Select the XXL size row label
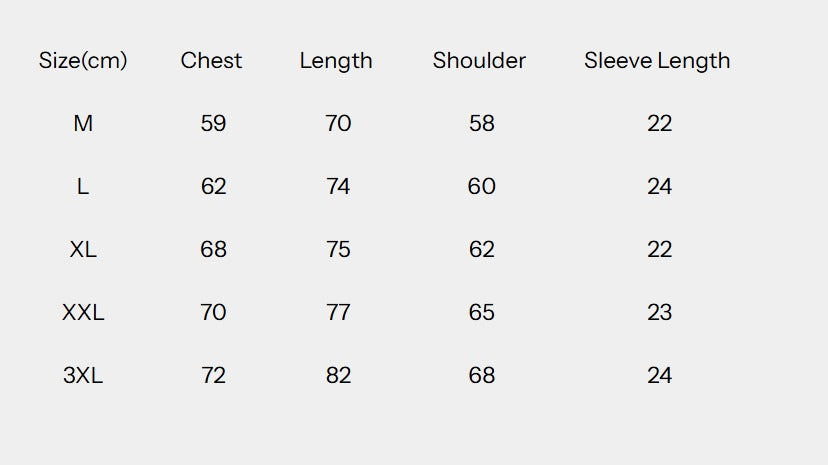 [x=83, y=312]
